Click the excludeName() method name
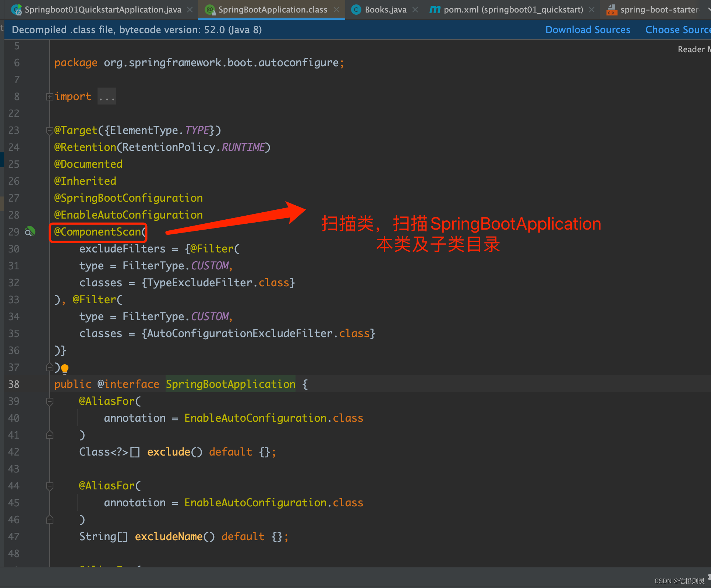The height and width of the screenshot is (588, 711). click(x=169, y=536)
